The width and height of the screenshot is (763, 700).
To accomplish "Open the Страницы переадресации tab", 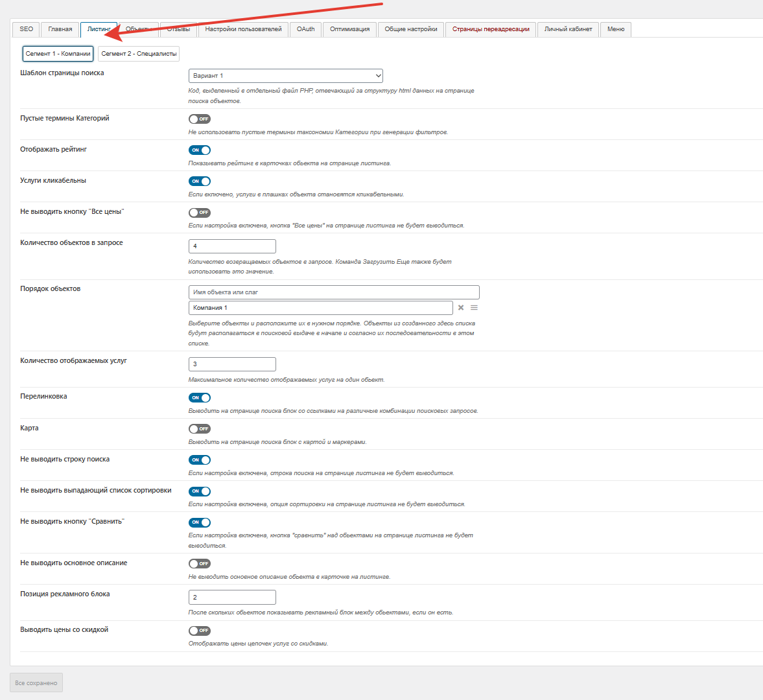I will point(491,29).
